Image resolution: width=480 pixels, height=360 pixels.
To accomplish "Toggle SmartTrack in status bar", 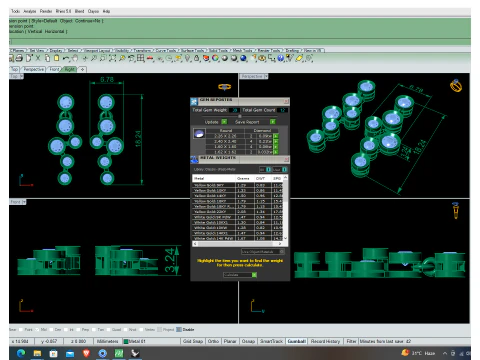I will coord(271,341).
